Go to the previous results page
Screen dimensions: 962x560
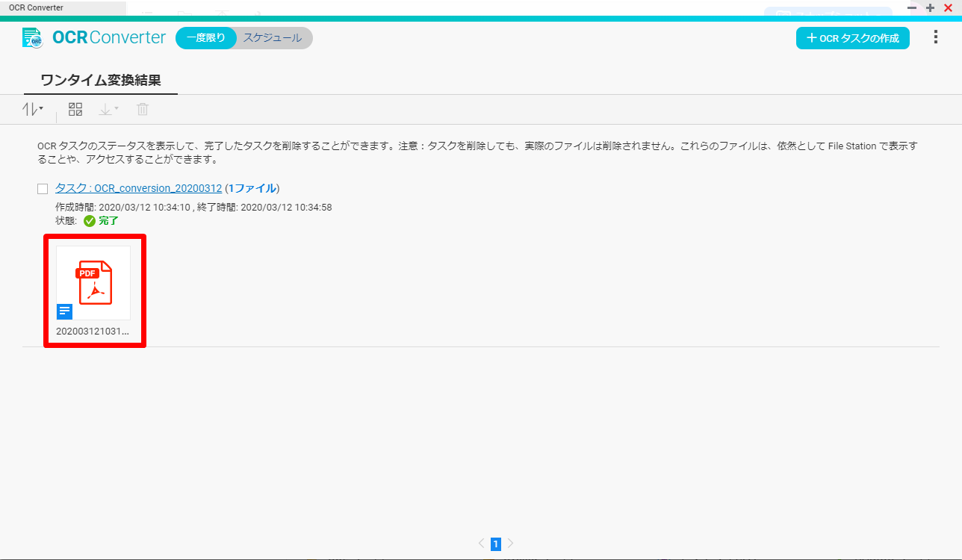point(481,544)
